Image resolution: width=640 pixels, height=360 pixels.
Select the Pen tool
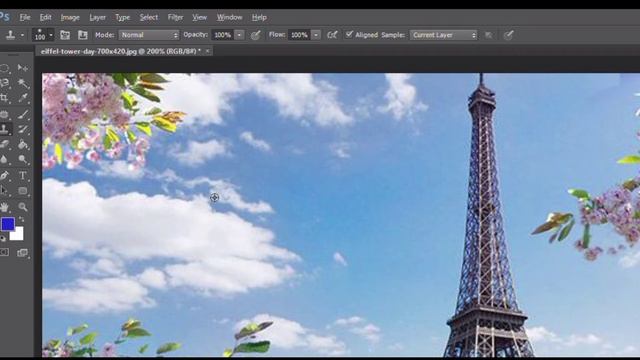click(x=4, y=176)
